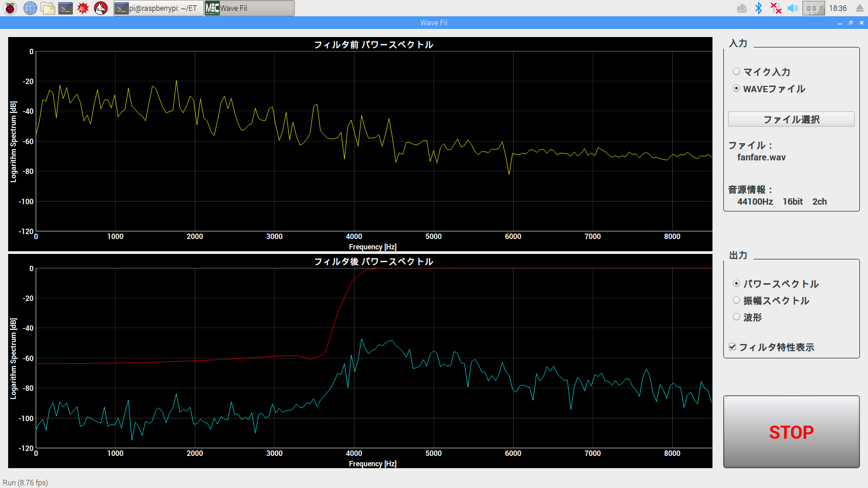Switch to the pi@raspberrypi terminal taskbar item
The height and width of the screenshot is (488, 868).
point(158,8)
